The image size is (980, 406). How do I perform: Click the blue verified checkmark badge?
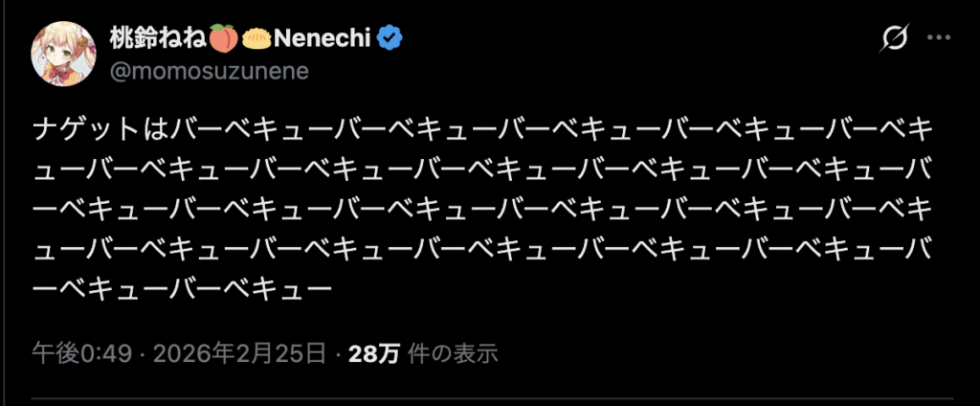[x=390, y=37]
